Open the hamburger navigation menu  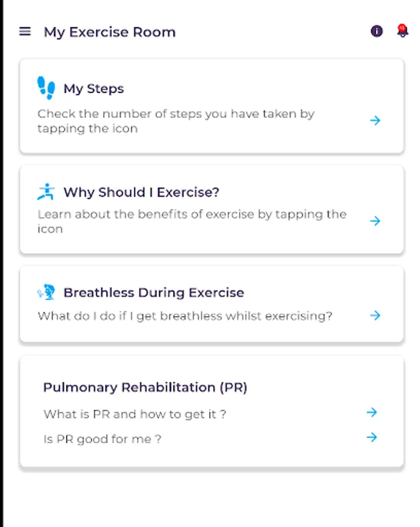coord(25,32)
